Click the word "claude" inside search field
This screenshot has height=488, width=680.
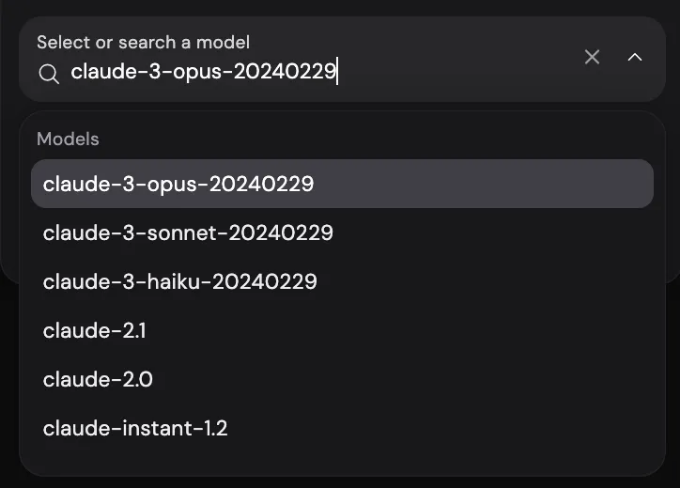coord(103,72)
